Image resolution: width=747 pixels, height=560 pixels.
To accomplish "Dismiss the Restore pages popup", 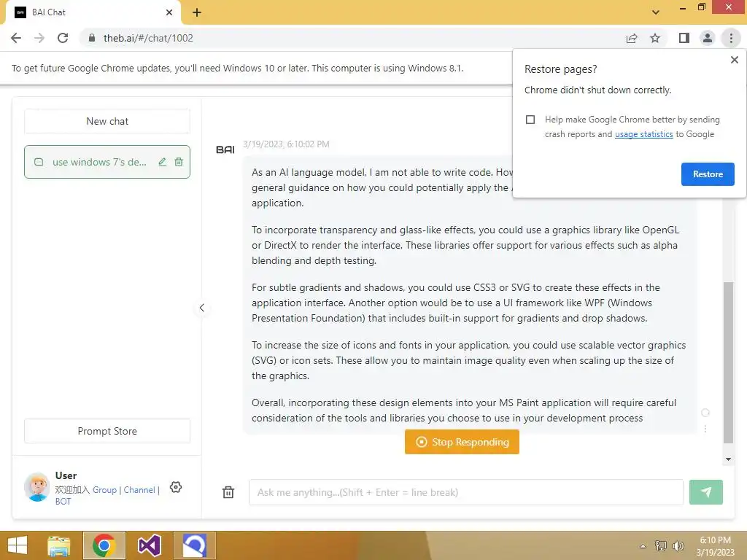I will 734,60.
